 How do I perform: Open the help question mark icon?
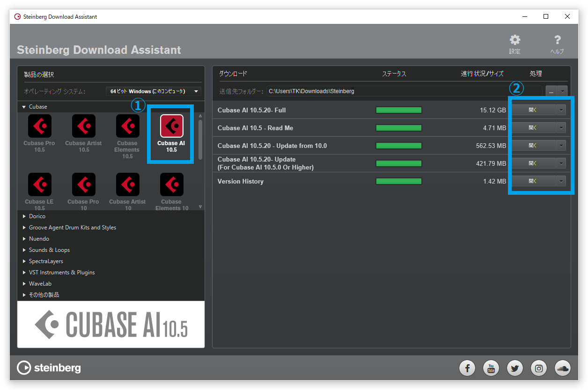(557, 40)
